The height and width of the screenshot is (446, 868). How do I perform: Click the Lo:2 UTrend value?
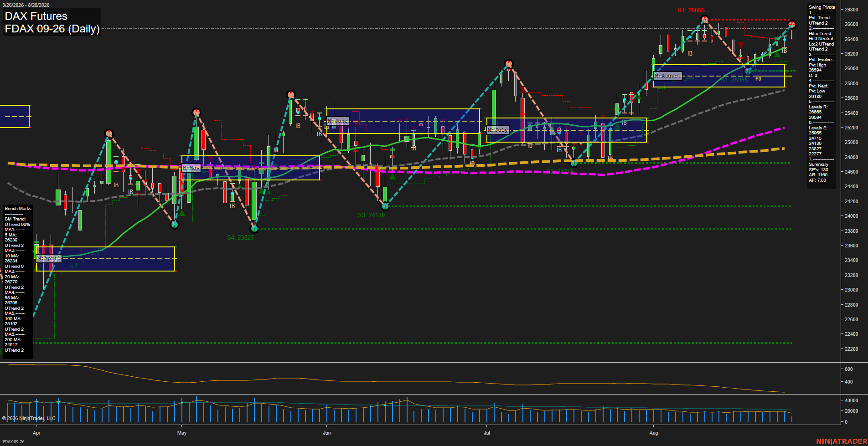point(821,44)
